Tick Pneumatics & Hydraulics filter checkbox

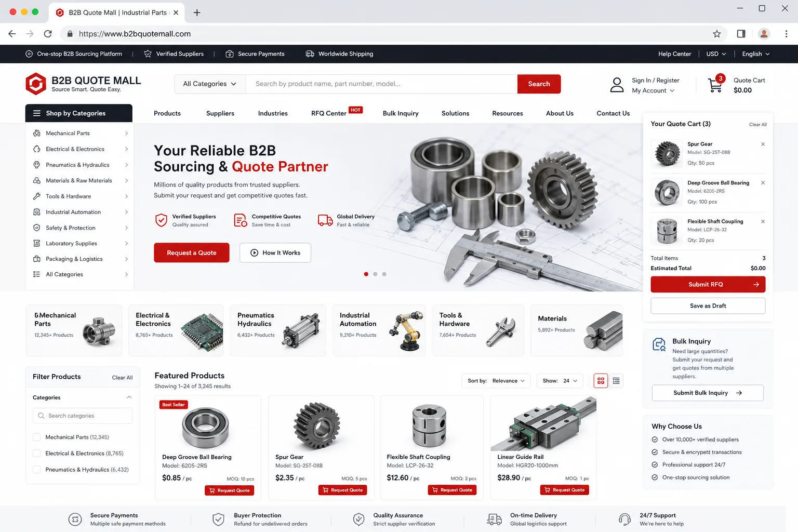37,469
